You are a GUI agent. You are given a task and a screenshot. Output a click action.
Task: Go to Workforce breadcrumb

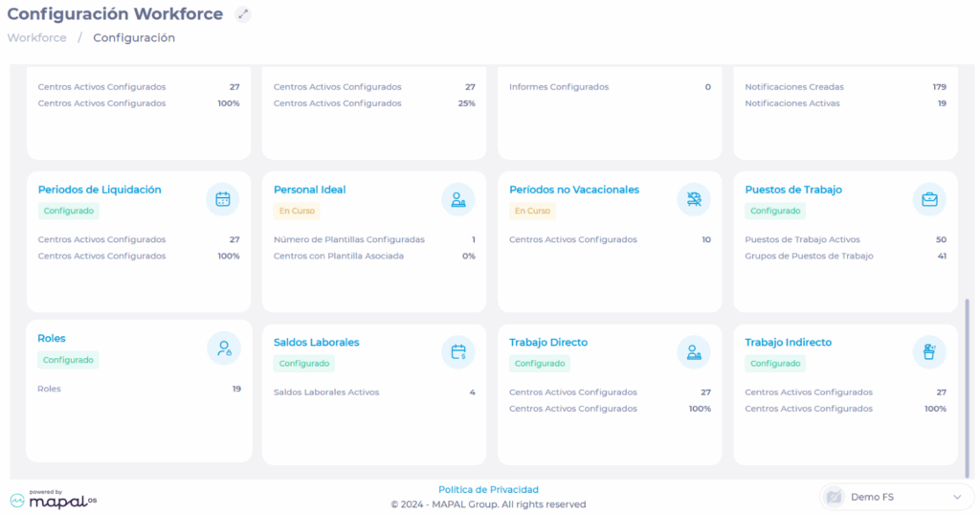[x=37, y=38]
